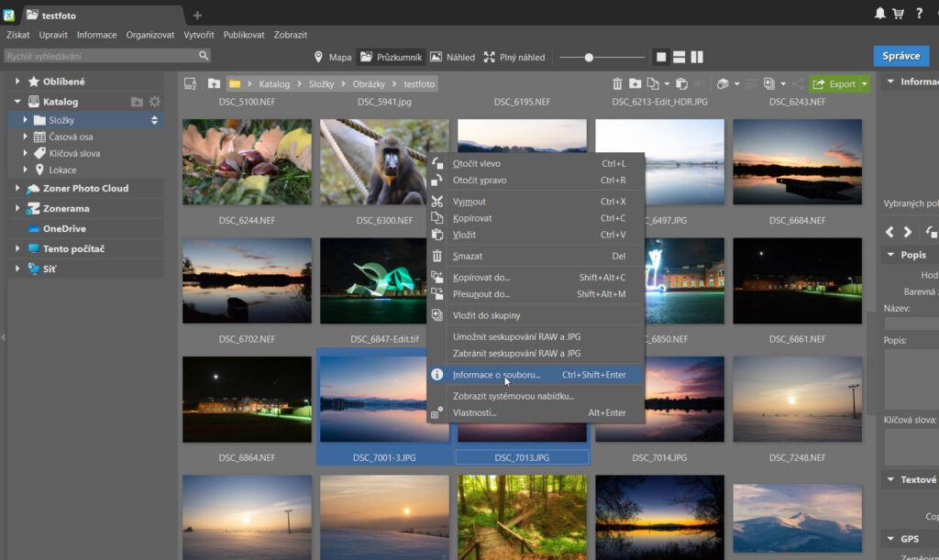Switch to single large thumbnail layout icon

(x=661, y=57)
